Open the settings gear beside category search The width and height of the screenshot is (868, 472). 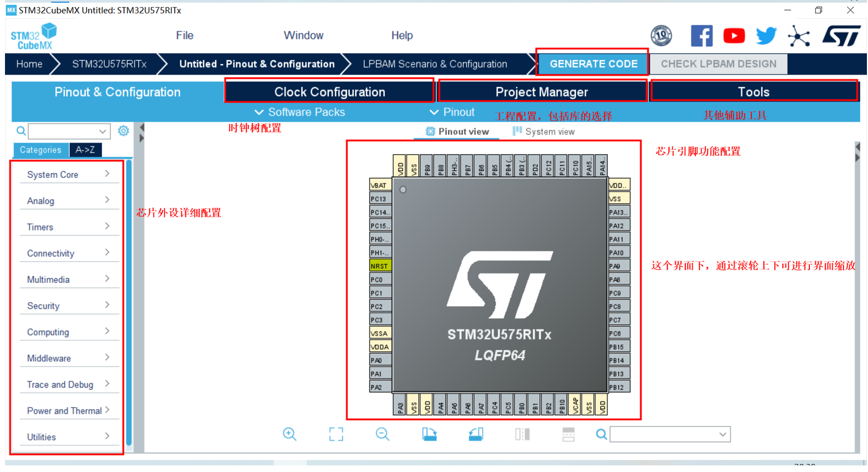[x=123, y=131]
